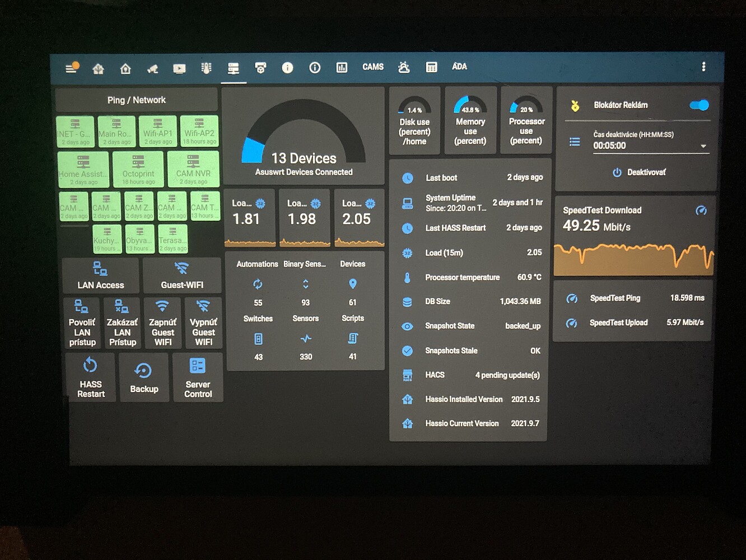Click the HACS icon in the status list
Screen dimensions: 746x560
[407, 375]
